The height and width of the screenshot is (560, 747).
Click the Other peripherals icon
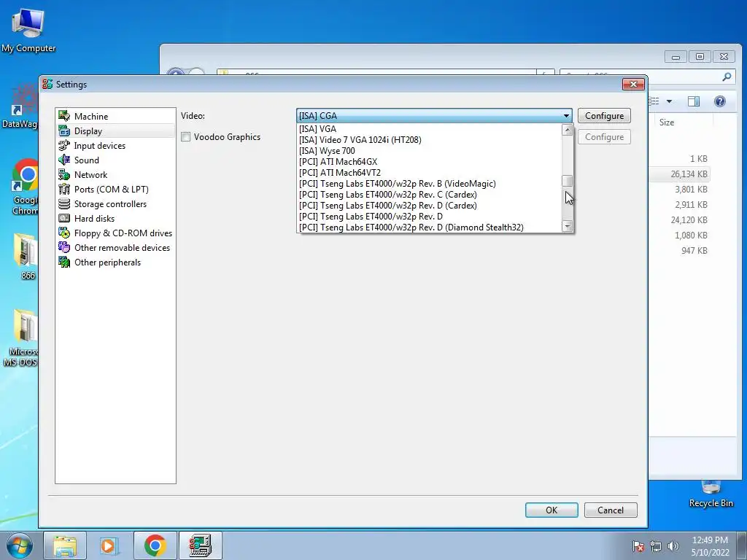coord(64,262)
